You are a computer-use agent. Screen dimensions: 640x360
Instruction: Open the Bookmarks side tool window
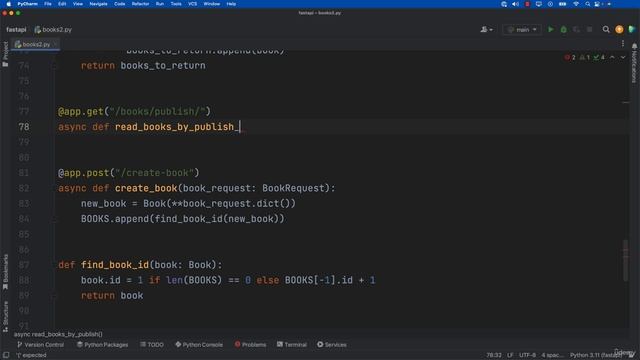coord(5,272)
